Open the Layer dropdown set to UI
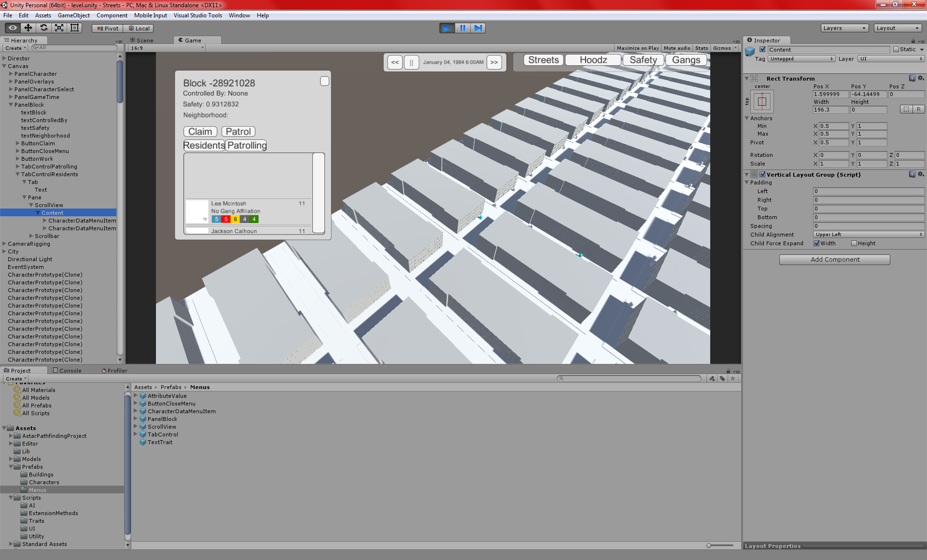The image size is (927, 560). [891, 59]
